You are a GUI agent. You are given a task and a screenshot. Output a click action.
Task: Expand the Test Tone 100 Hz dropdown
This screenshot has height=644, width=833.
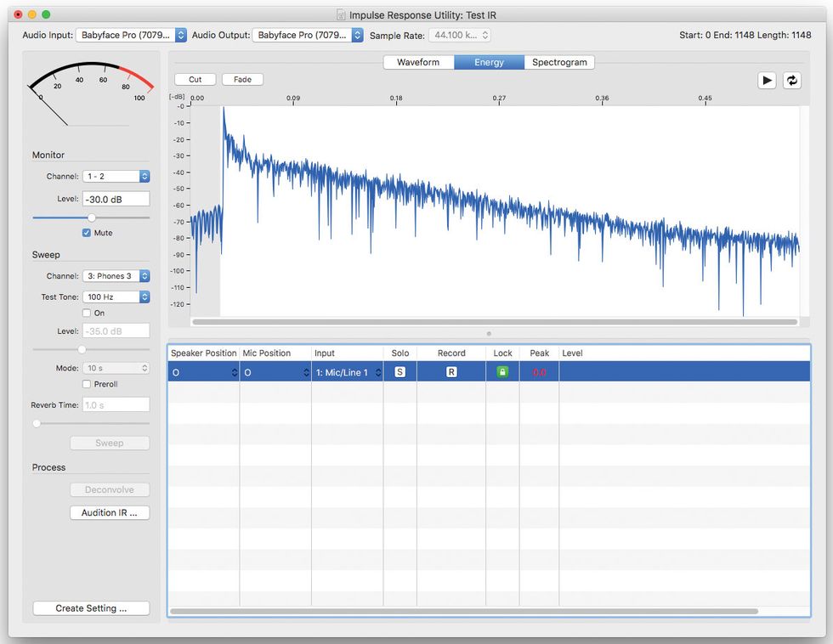tap(116, 297)
